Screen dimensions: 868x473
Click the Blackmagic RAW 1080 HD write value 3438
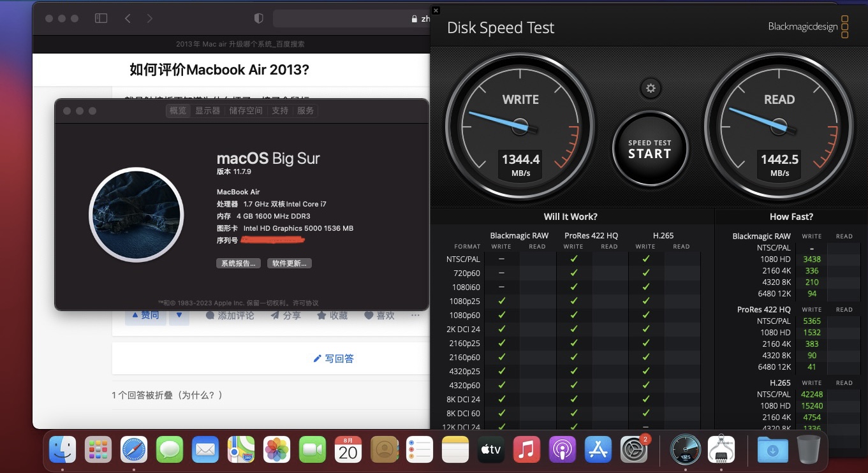point(812,259)
